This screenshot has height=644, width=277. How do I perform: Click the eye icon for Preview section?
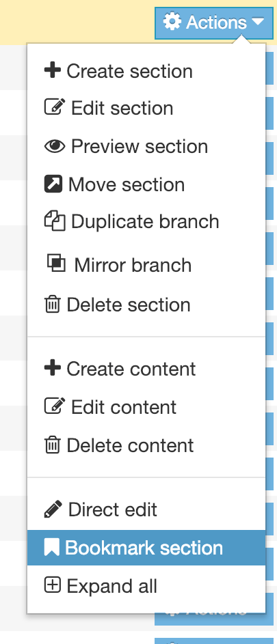55,146
